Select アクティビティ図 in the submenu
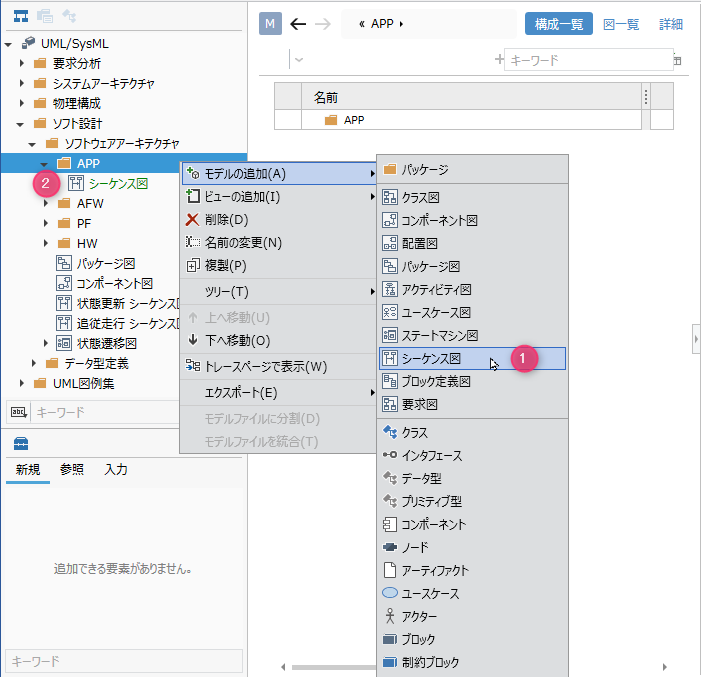The width and height of the screenshot is (701, 677). pyautogui.click(x=472, y=289)
